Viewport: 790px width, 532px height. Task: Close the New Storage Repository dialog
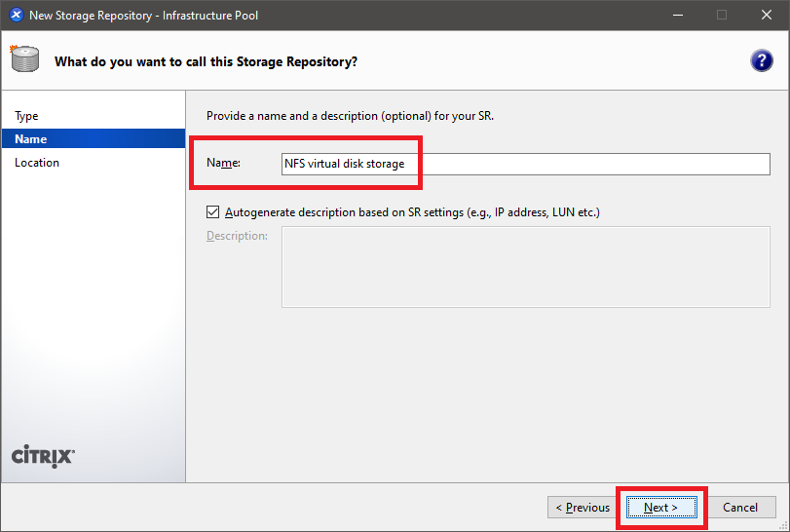click(767, 16)
